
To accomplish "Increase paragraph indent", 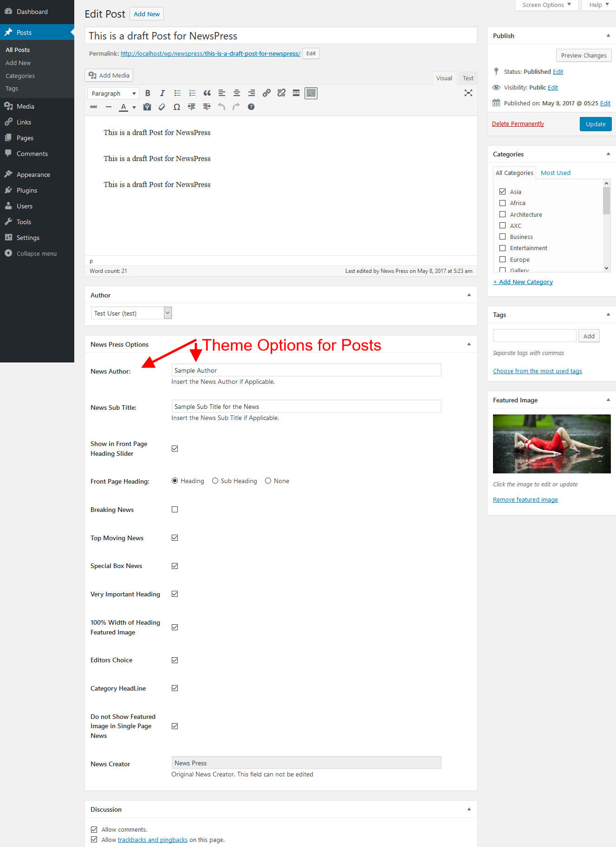I will pos(207,107).
